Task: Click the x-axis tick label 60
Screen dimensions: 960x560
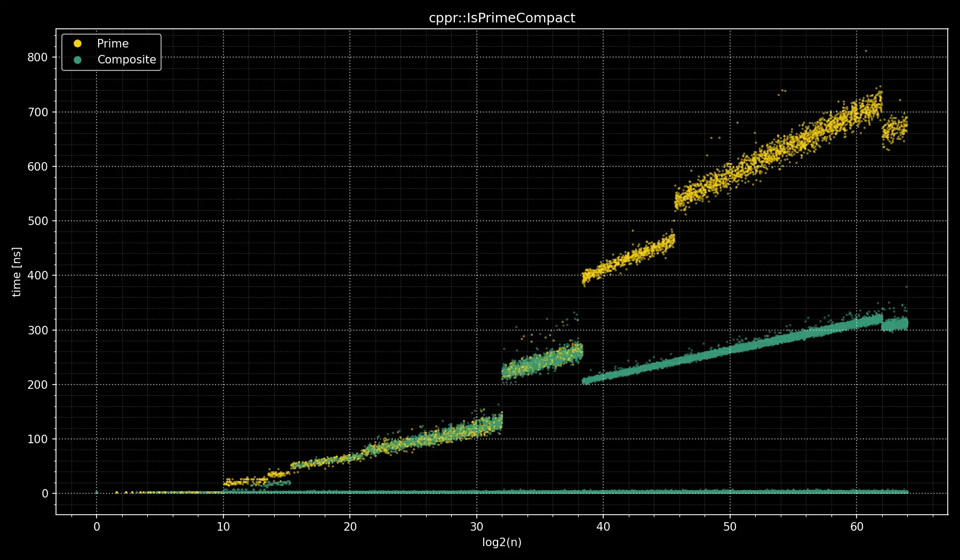Action: coord(857,527)
